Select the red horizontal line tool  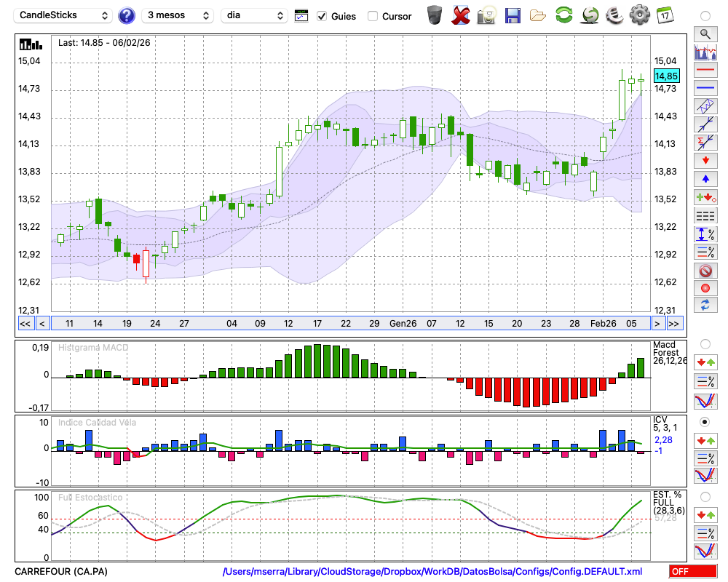705,71
